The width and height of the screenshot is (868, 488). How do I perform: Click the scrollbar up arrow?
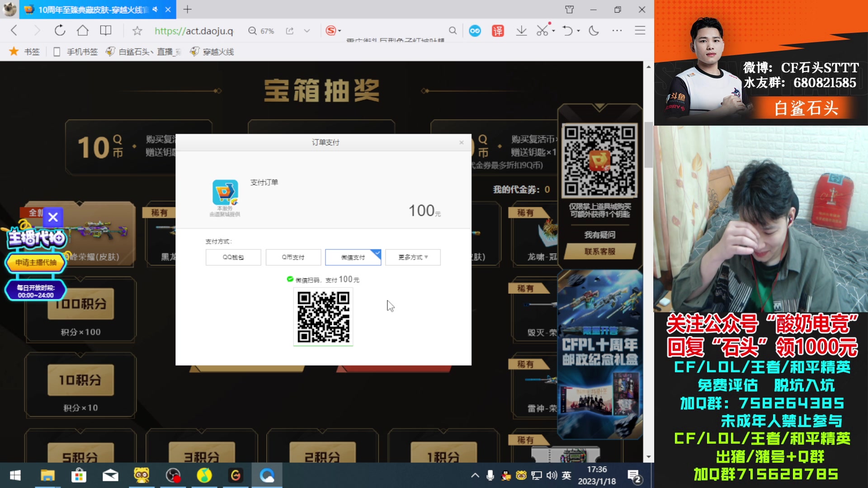[x=649, y=67]
